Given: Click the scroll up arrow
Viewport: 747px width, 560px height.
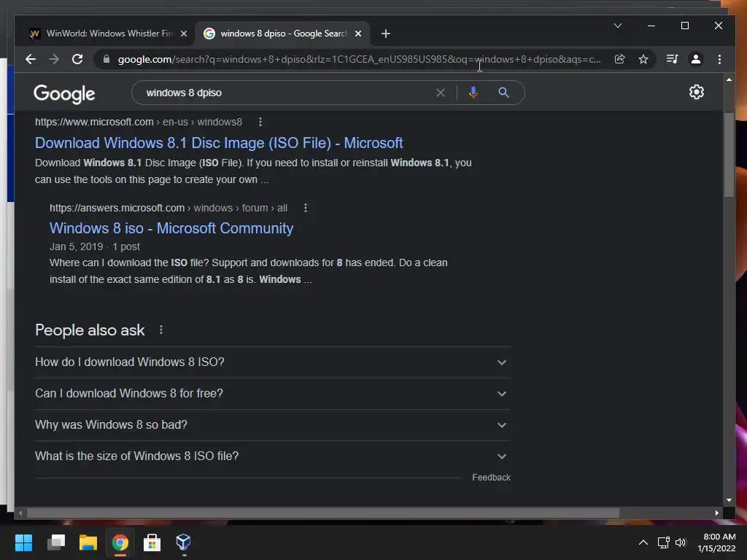Looking at the screenshot, I should coord(729,79).
